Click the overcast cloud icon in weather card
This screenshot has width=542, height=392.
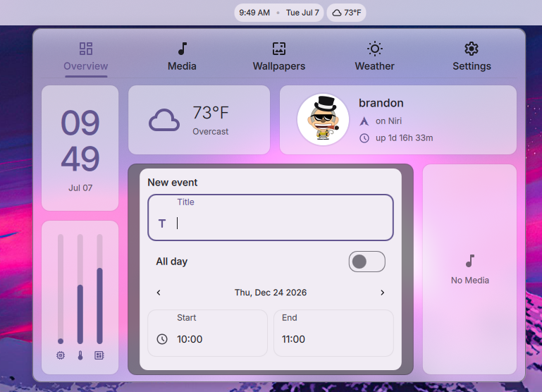coord(164,121)
